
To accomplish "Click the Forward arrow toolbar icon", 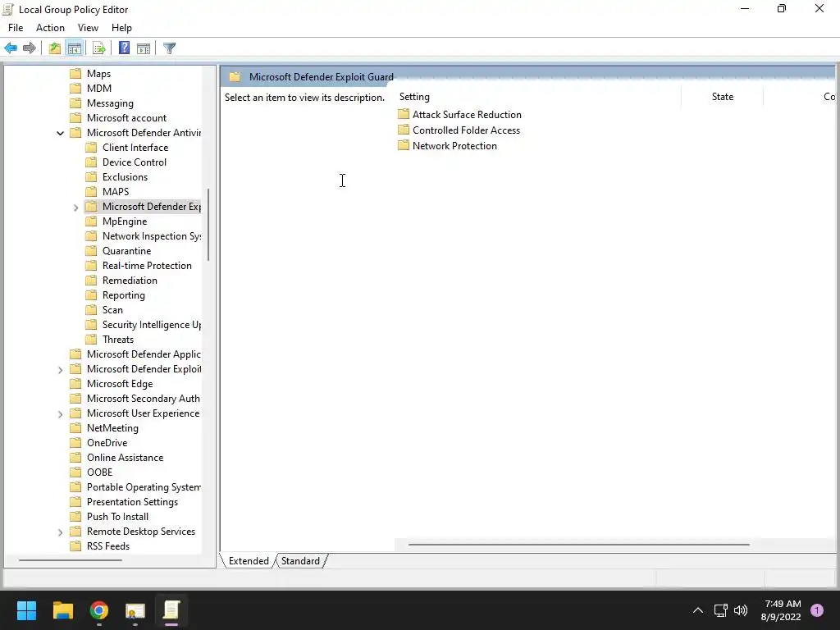I will [30, 48].
